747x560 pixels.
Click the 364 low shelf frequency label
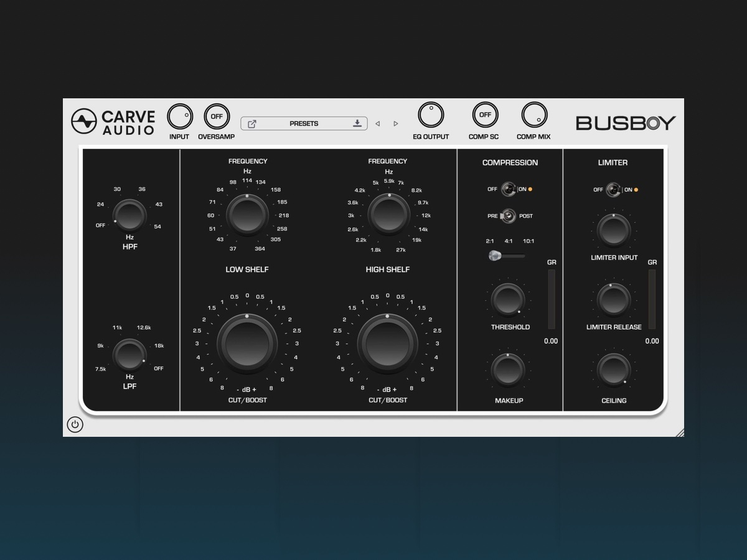click(260, 249)
